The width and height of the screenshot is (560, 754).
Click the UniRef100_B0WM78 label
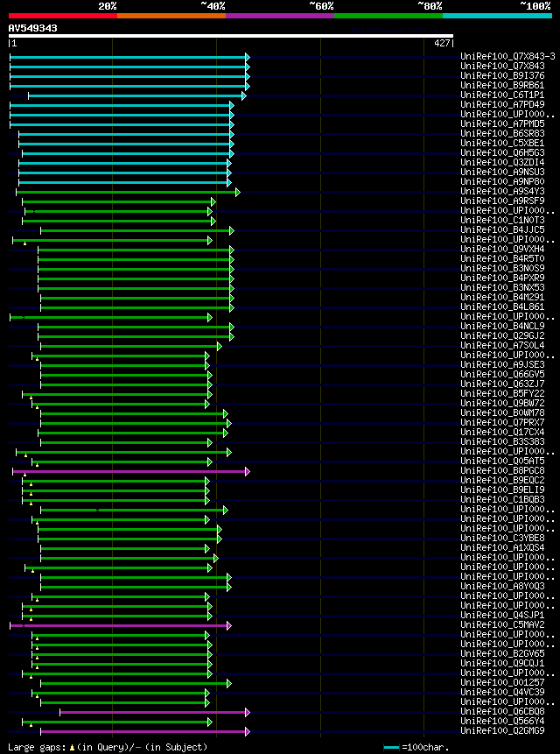(x=502, y=413)
